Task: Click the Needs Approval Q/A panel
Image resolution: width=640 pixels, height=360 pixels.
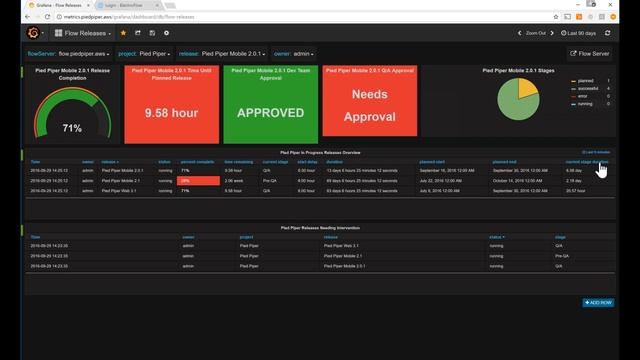Action: tap(370, 101)
